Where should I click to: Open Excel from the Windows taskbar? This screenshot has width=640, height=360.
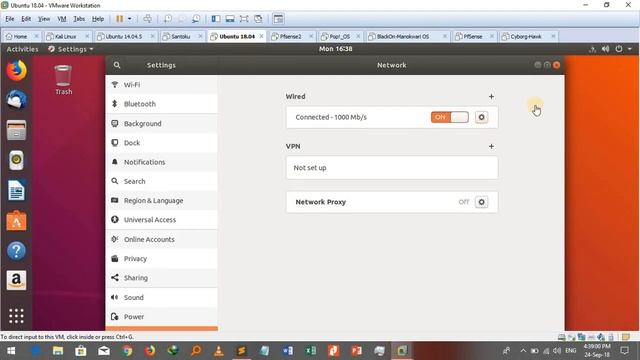click(311, 351)
